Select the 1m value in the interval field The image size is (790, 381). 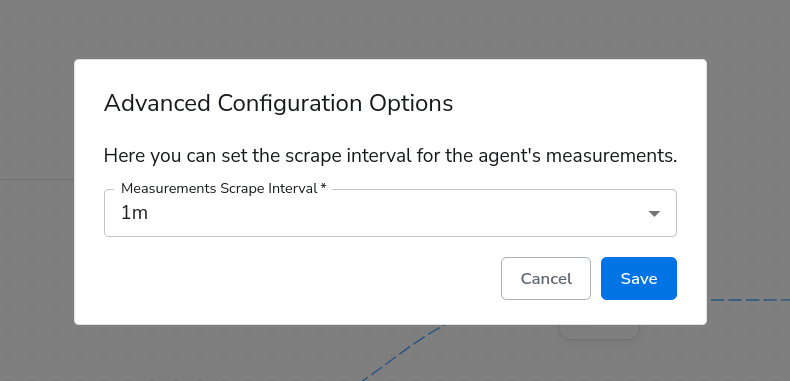(135, 213)
